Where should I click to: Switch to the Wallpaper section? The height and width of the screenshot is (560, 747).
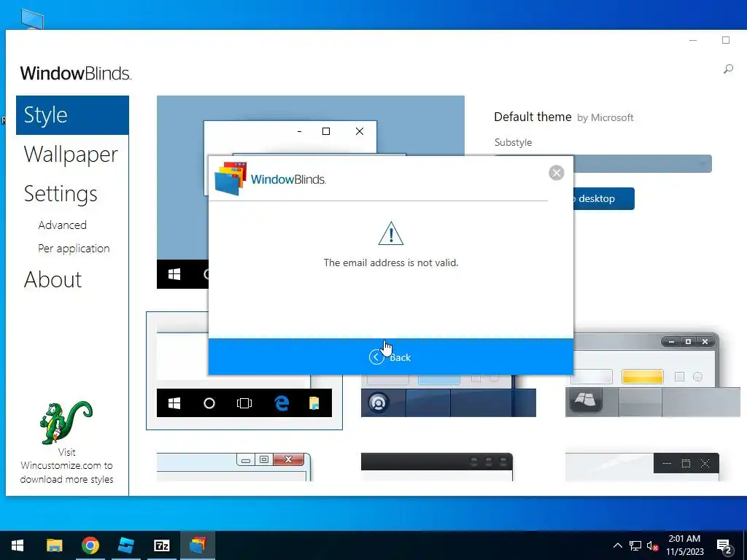71,155
